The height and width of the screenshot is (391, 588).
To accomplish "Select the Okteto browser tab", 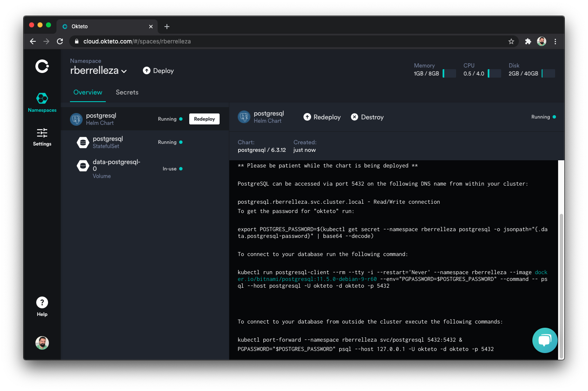I will point(107,26).
